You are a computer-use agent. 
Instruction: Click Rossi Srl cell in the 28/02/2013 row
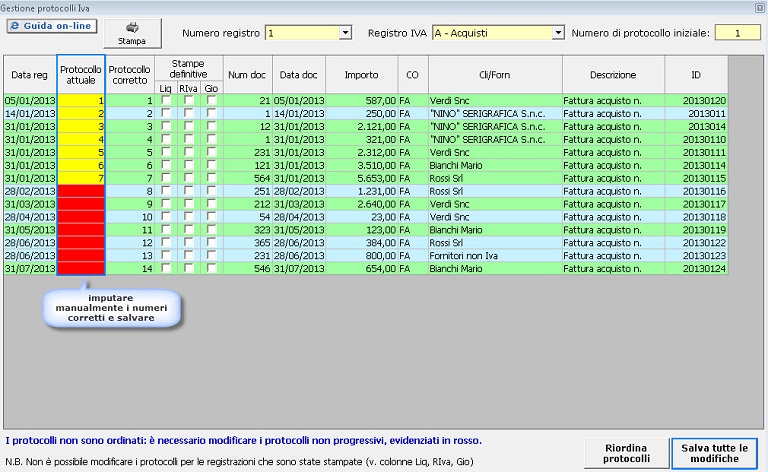(495, 191)
